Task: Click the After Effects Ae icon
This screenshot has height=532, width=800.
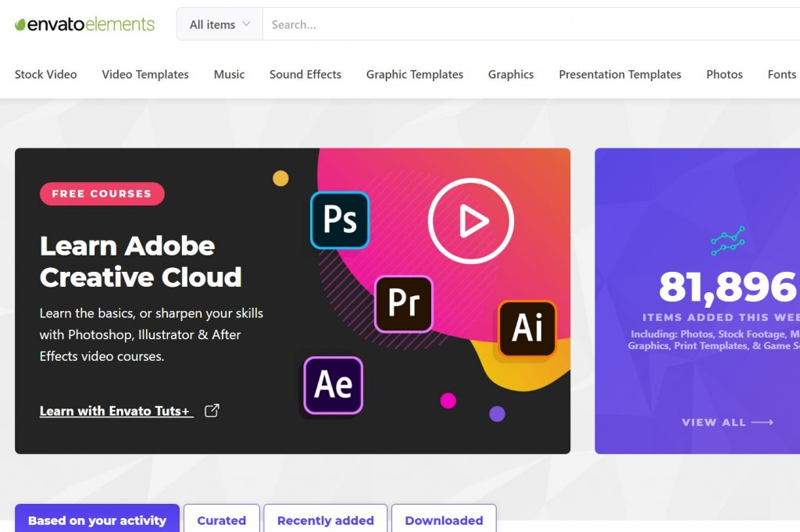Action: (x=333, y=384)
